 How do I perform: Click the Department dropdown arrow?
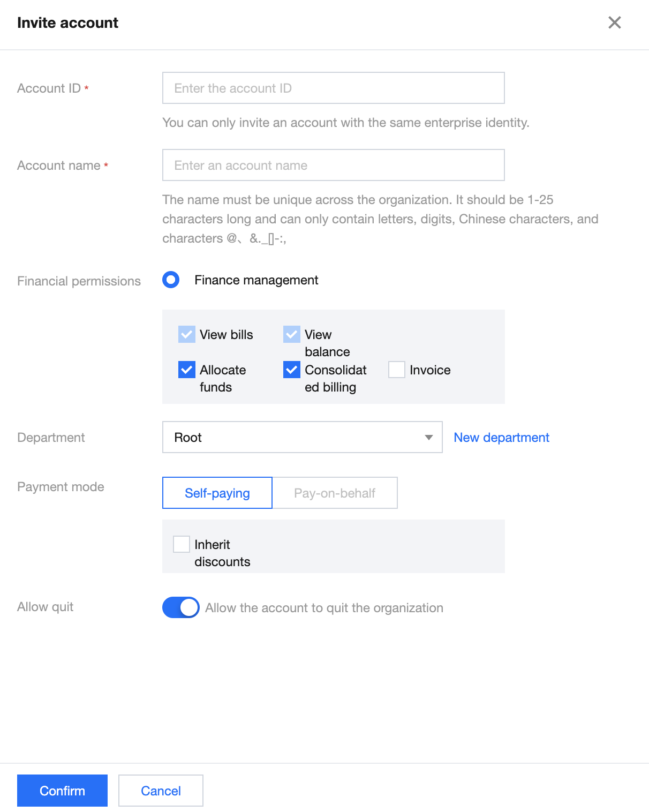click(x=428, y=437)
